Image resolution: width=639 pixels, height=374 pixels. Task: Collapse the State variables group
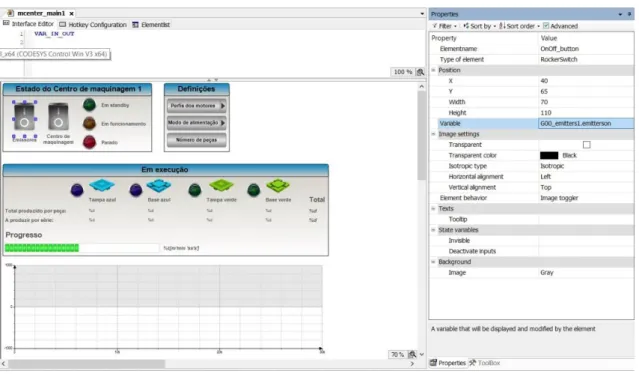pyautogui.click(x=434, y=230)
